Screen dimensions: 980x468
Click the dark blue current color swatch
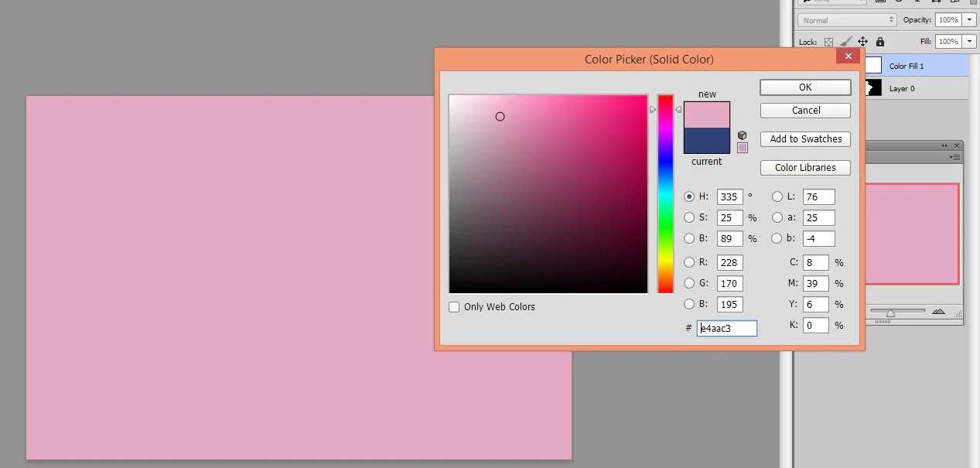click(x=706, y=141)
